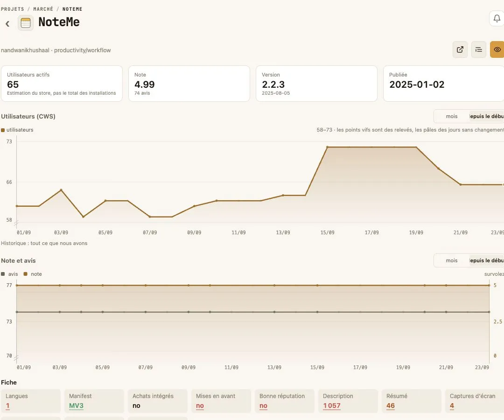The image size is (504, 420).
Task: Click y-axis label 73 on users chart
Action: click(9, 141)
